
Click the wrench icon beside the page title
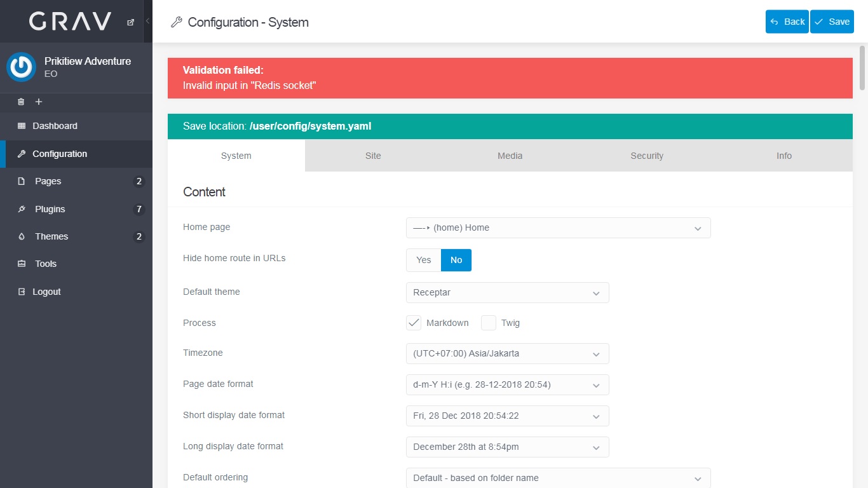(x=177, y=22)
